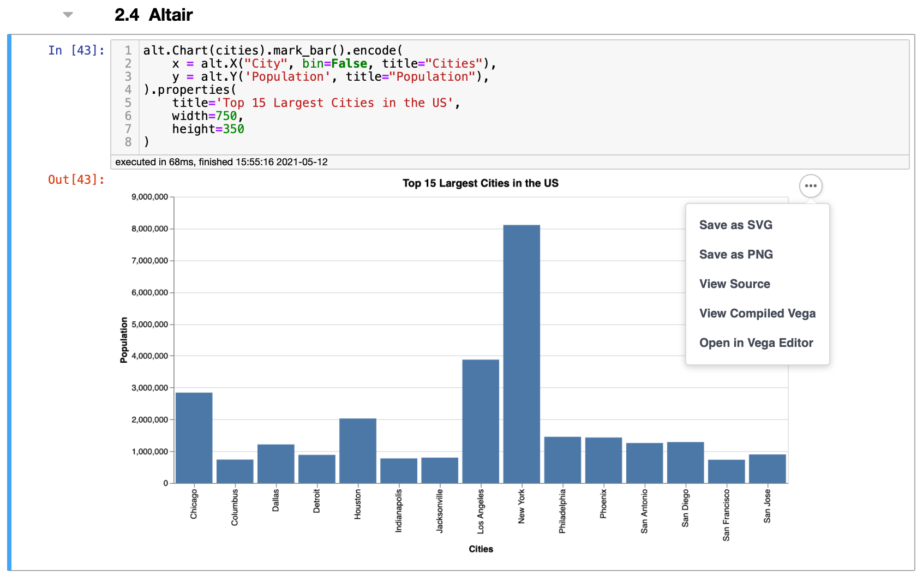
Task: Select the 2.4 Altair heading
Action: pos(153,15)
